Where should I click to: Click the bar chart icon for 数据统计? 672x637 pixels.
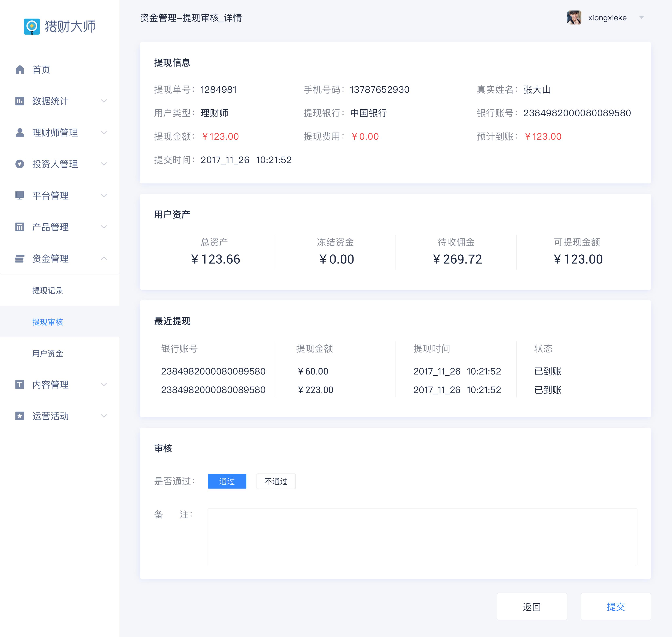(x=20, y=101)
